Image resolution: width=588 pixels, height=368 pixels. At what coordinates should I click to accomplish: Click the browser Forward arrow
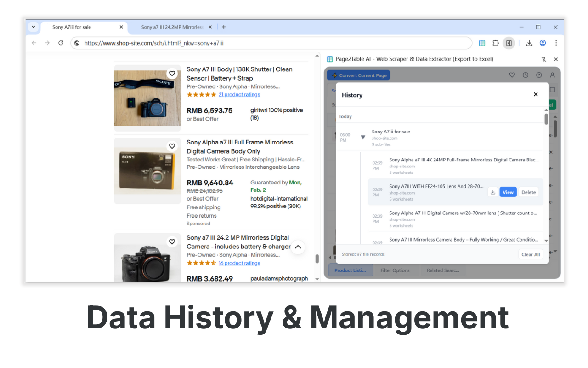pos(47,43)
